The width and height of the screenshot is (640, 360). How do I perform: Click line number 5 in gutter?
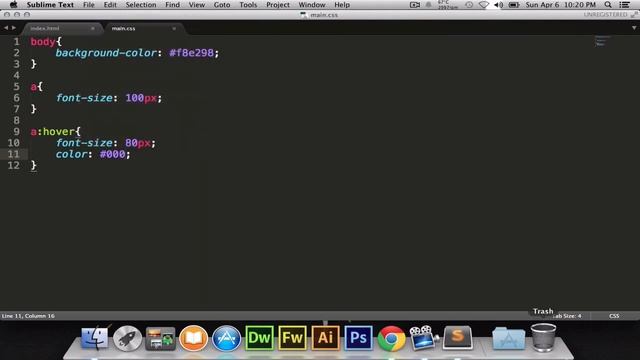[x=16, y=87]
